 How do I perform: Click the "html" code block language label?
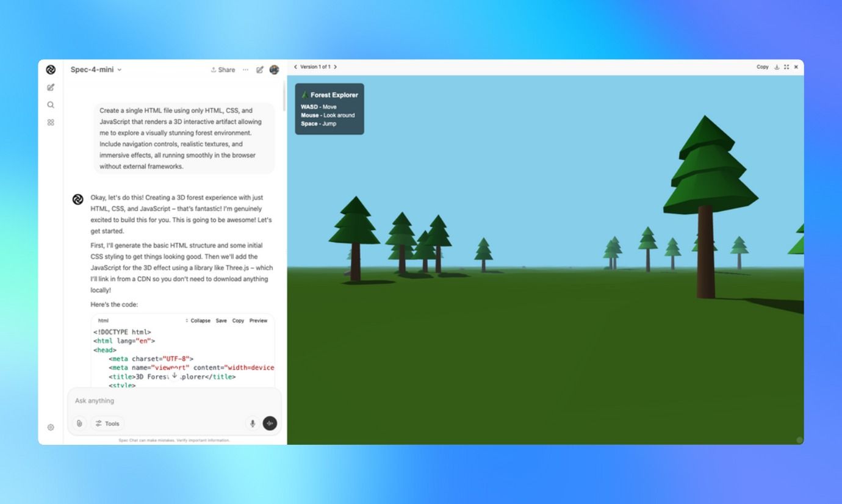point(103,320)
